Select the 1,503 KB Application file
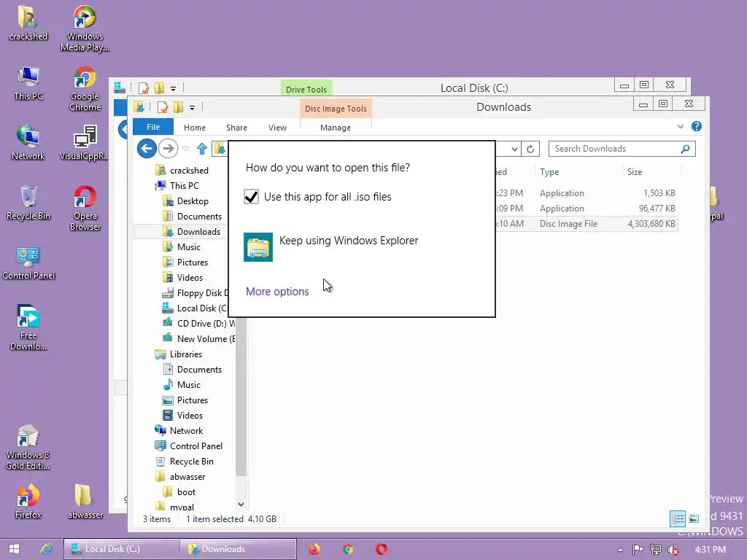 (586, 193)
